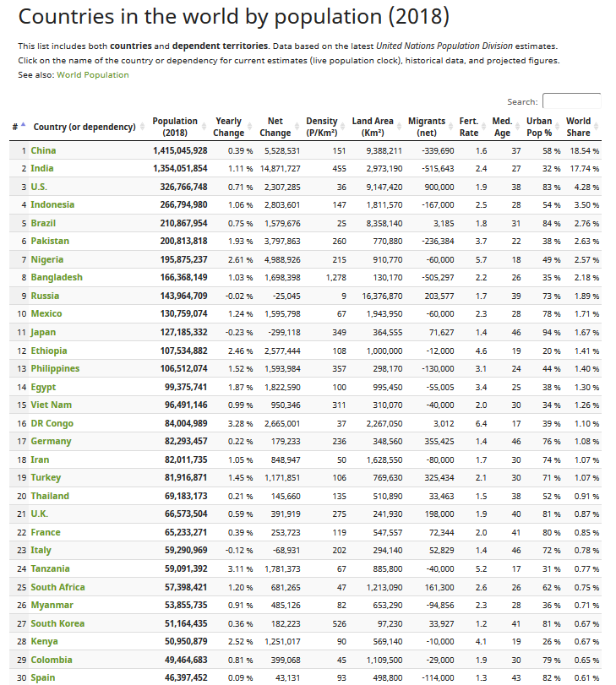
Task: Select Spain population 46,397,452
Action: [186, 677]
